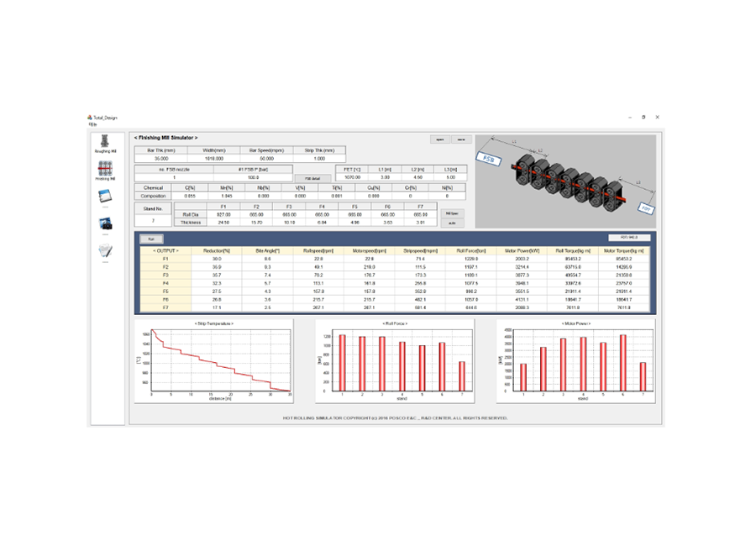
Task: Click the Bar Speed value field
Action: tap(267, 157)
